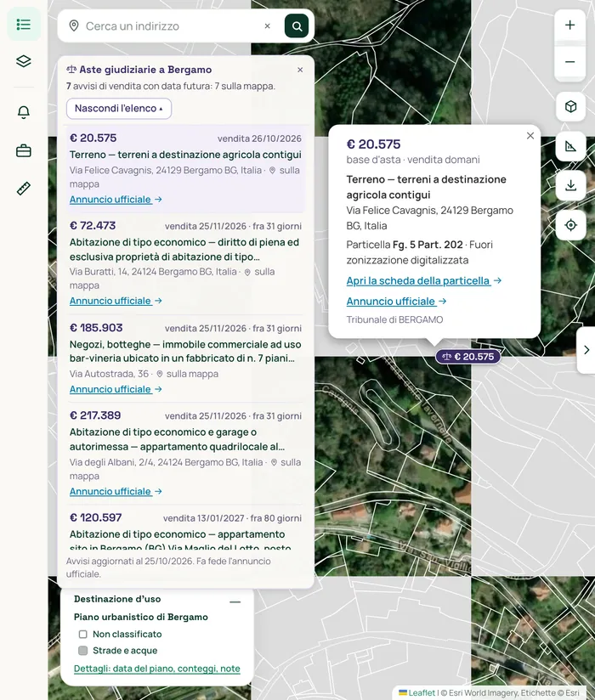Select the € 185.903 price listing
Viewport: 595px width, 700px height.
[x=96, y=328]
